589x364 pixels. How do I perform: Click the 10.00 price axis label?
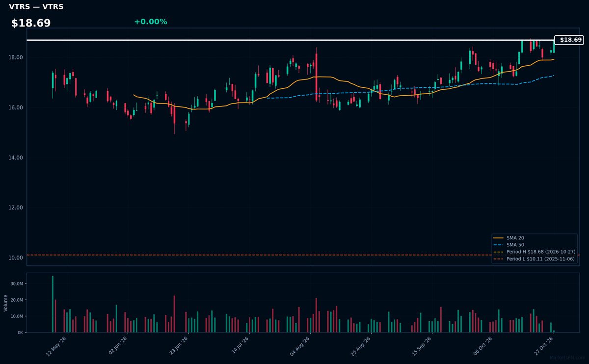click(15, 258)
